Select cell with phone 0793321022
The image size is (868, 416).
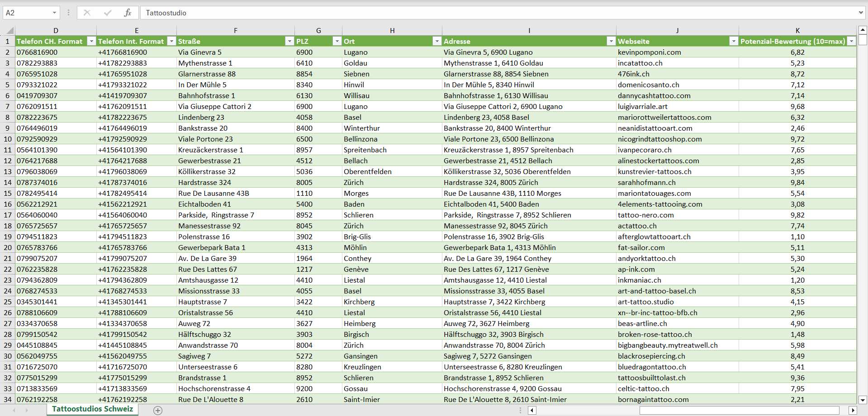click(56, 85)
